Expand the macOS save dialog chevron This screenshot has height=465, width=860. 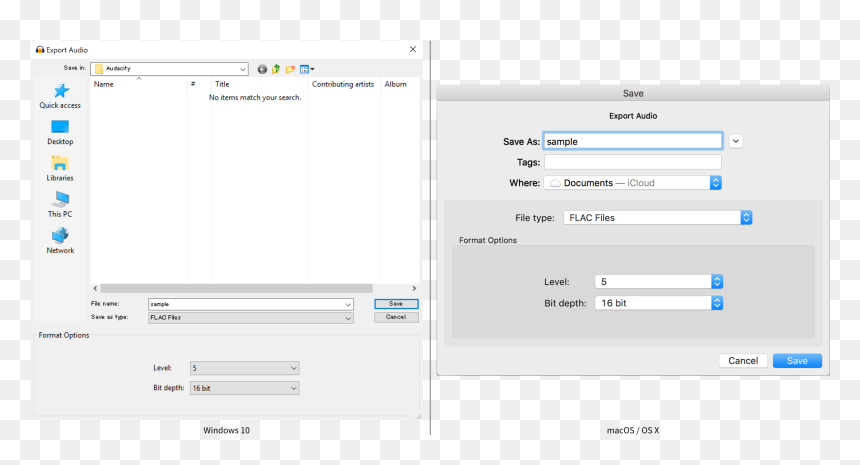[x=736, y=141]
